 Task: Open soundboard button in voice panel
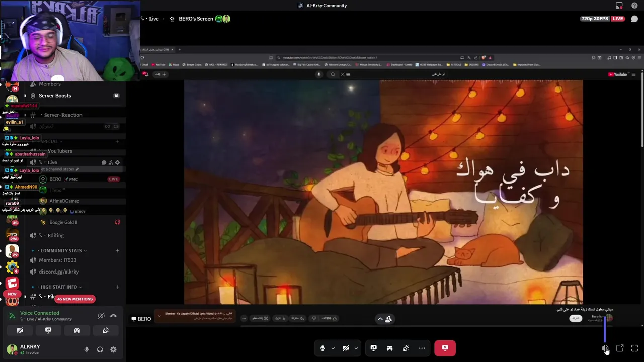click(106, 330)
